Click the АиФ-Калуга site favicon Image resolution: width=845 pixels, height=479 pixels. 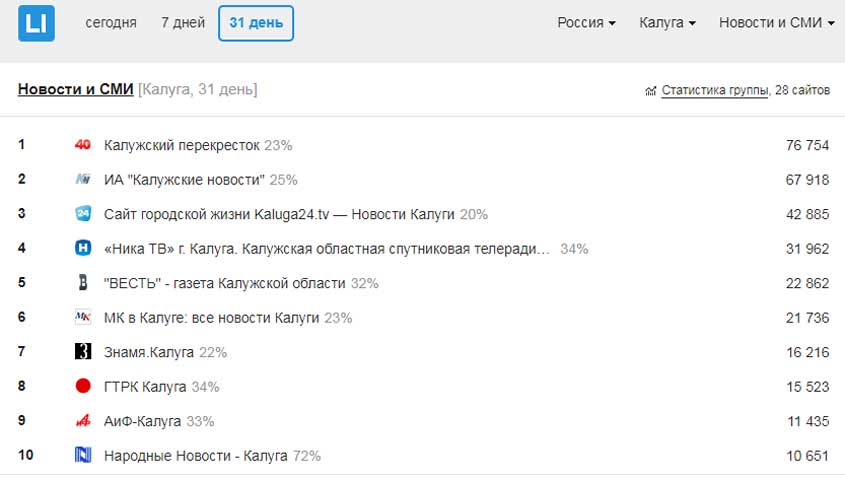click(83, 421)
